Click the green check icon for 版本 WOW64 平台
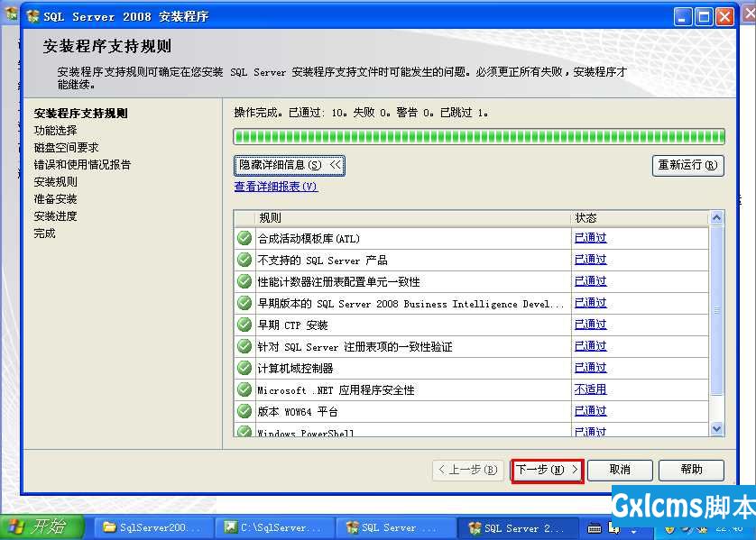 coord(244,411)
